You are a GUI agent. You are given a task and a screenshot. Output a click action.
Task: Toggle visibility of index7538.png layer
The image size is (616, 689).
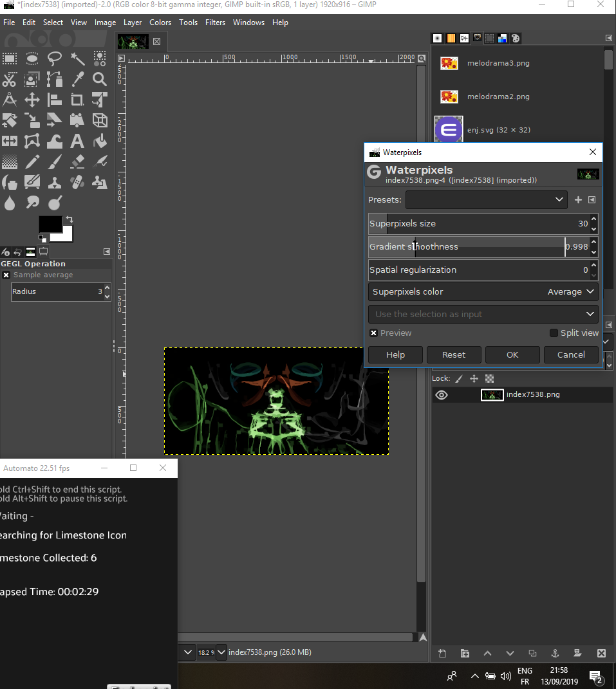[442, 394]
